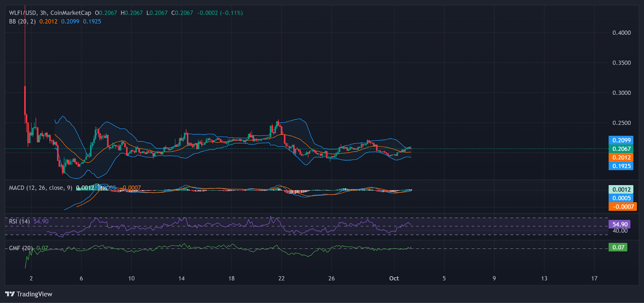Select the WLFI/USD symbol title
644x303 pixels.
(23, 13)
